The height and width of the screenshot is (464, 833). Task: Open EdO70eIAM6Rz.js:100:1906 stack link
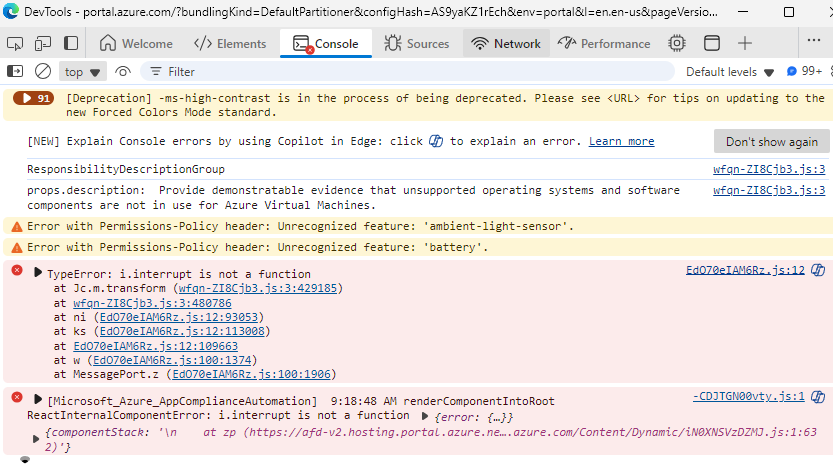pos(251,374)
